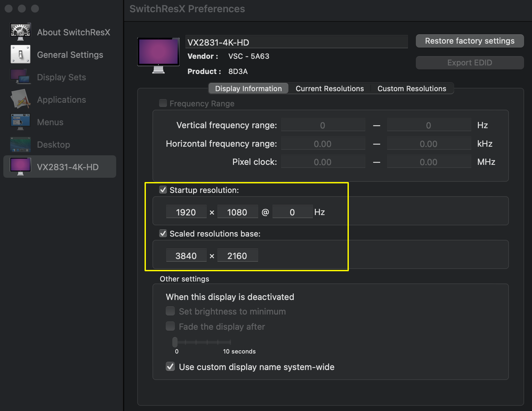Open the Applications sidebar icon
The height and width of the screenshot is (411, 532).
[x=20, y=99]
